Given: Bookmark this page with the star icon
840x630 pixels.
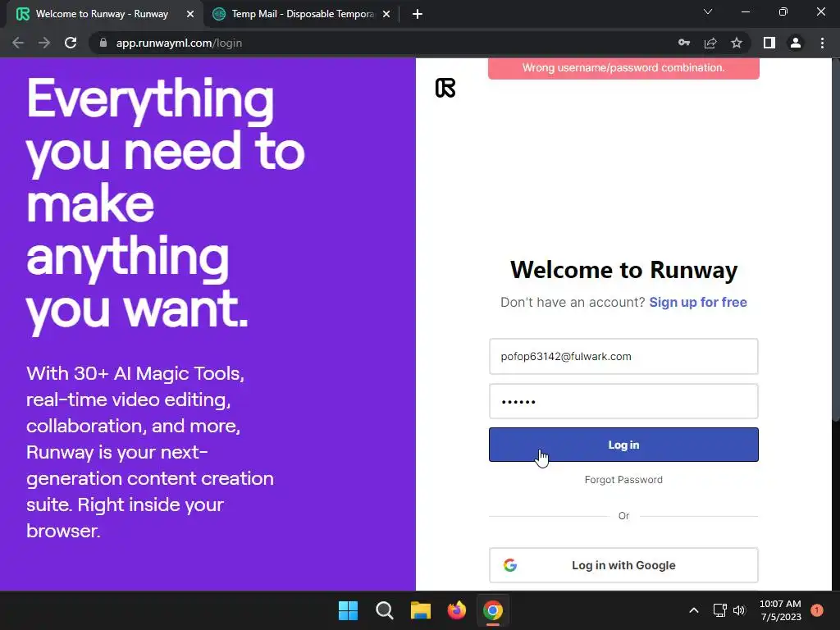Looking at the screenshot, I should pyautogui.click(x=737, y=43).
